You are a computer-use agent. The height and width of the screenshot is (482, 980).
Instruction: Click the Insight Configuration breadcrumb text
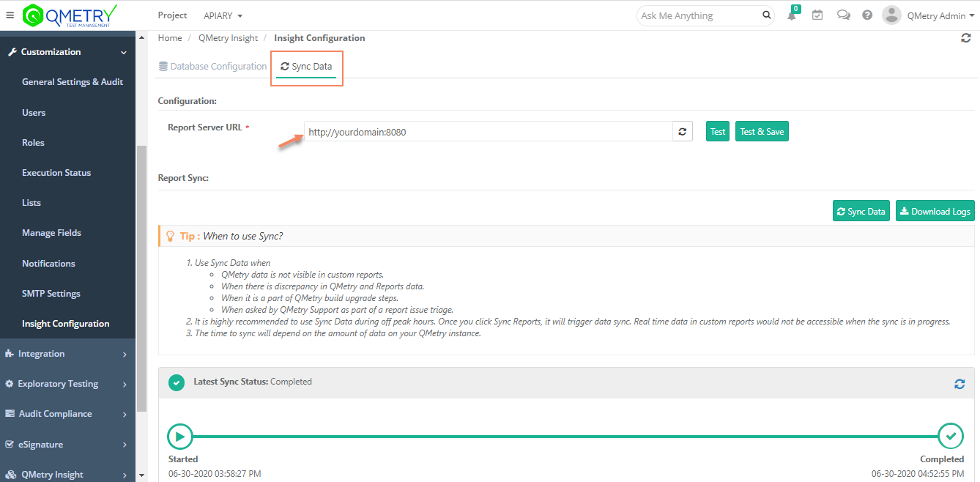point(319,38)
